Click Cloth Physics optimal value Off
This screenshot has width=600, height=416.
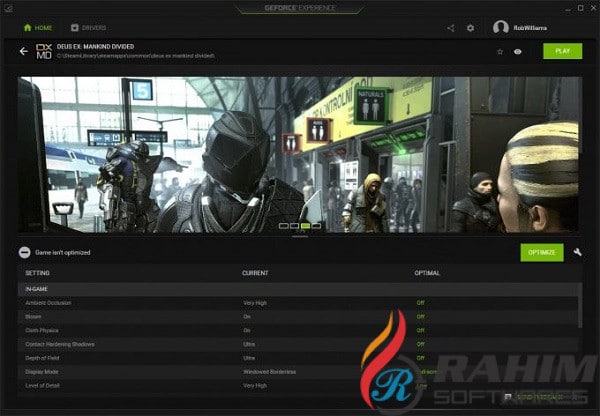tap(421, 330)
